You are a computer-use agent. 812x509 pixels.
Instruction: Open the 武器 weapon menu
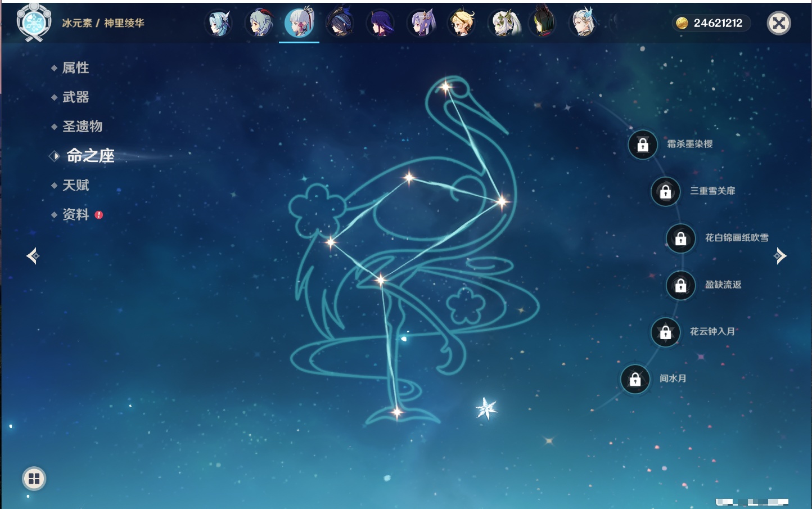tap(75, 97)
